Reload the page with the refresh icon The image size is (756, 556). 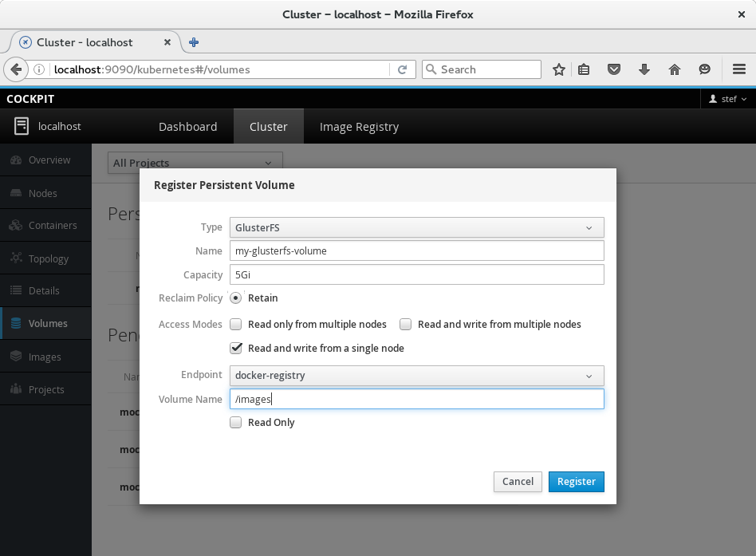403,69
